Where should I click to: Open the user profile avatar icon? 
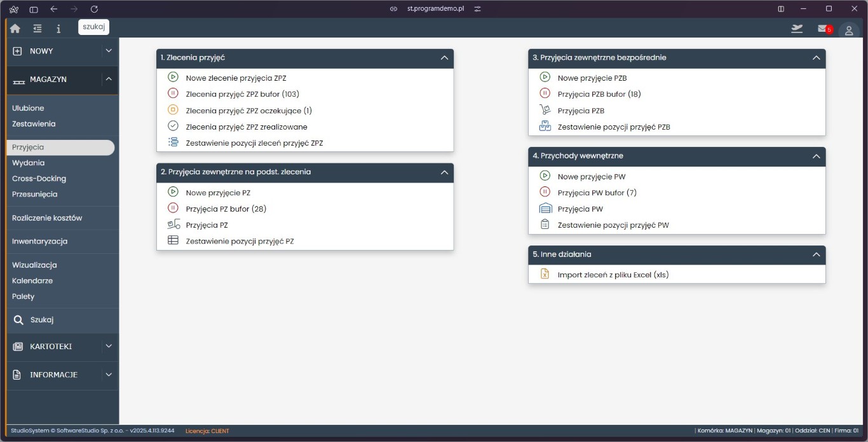pyautogui.click(x=848, y=31)
